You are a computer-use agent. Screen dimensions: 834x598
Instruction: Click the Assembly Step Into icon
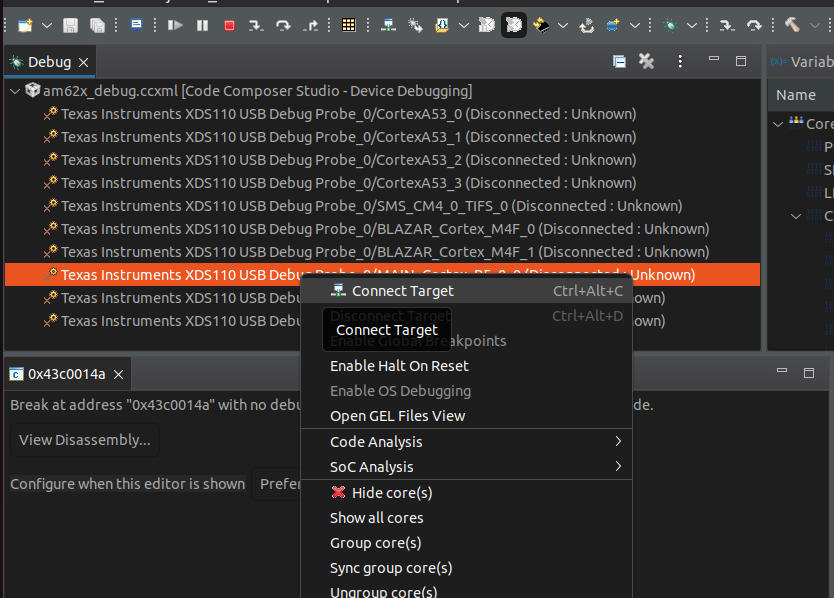click(727, 25)
